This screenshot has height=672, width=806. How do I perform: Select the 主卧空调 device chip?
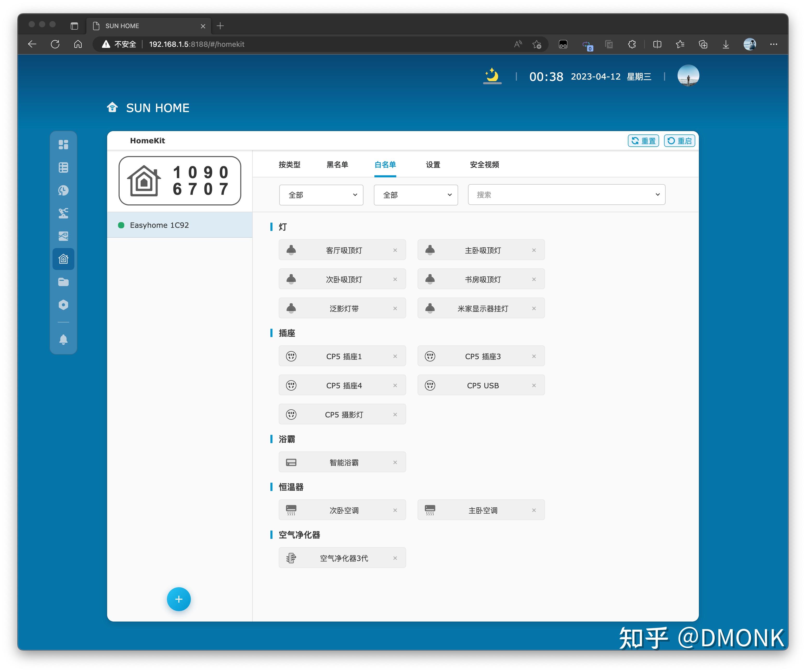(481, 510)
